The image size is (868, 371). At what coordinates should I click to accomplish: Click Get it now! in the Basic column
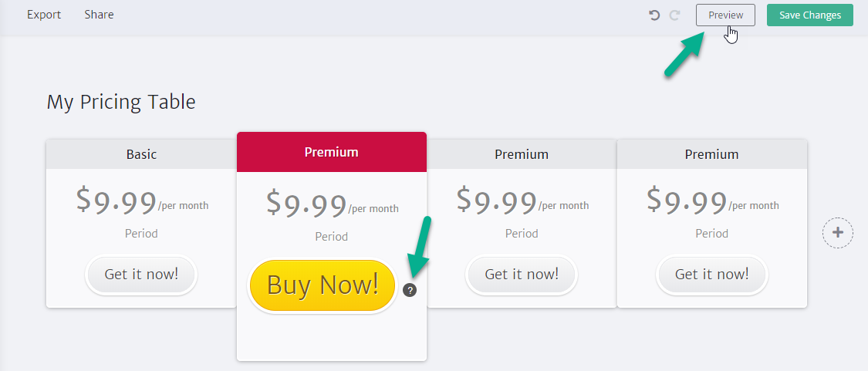coord(141,274)
